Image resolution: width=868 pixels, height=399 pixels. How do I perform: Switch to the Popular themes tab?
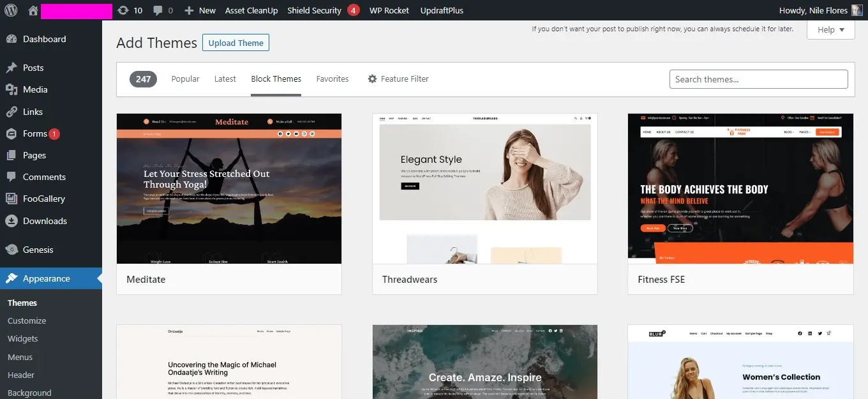(185, 79)
